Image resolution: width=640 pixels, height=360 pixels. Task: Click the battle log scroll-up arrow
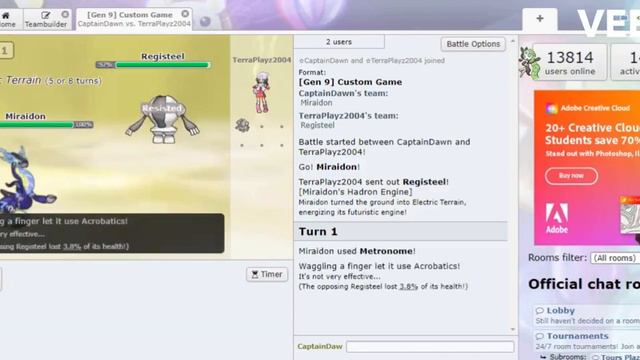513,41
